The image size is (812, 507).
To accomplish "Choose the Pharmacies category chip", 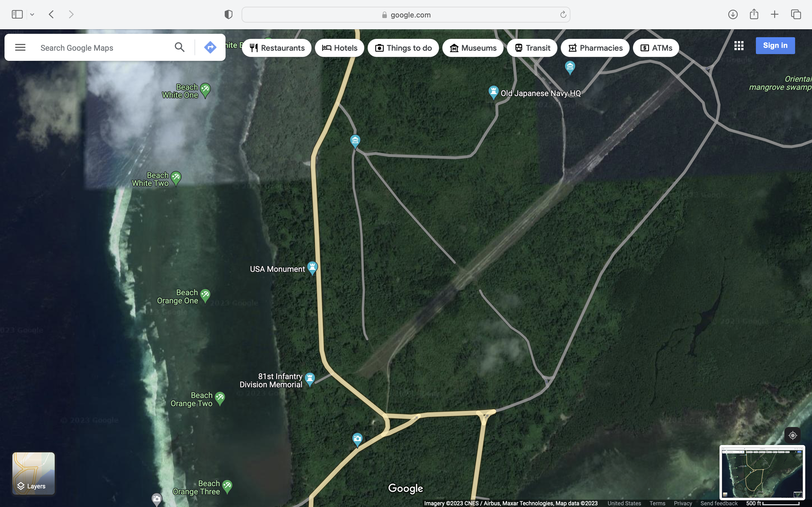I will point(595,48).
